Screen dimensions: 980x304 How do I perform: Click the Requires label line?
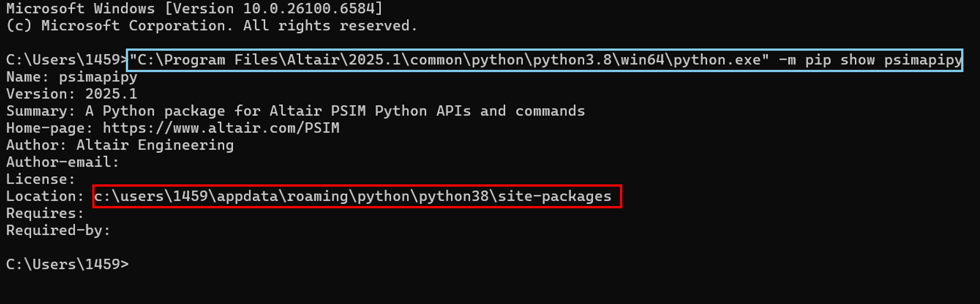click(x=44, y=213)
